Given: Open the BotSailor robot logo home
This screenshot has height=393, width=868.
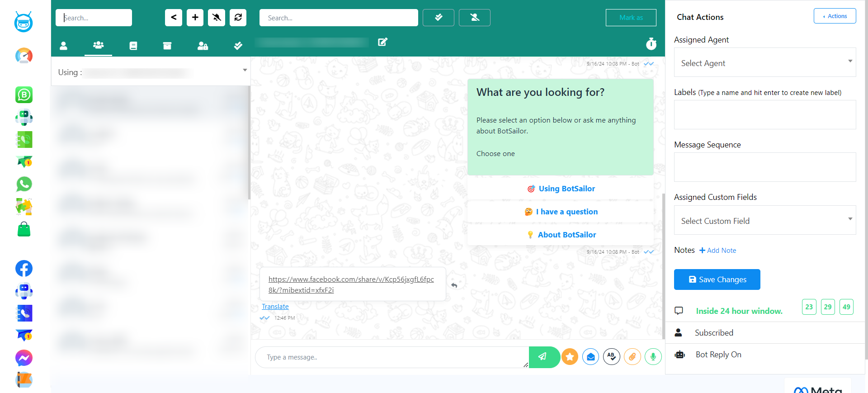Looking at the screenshot, I should (24, 22).
